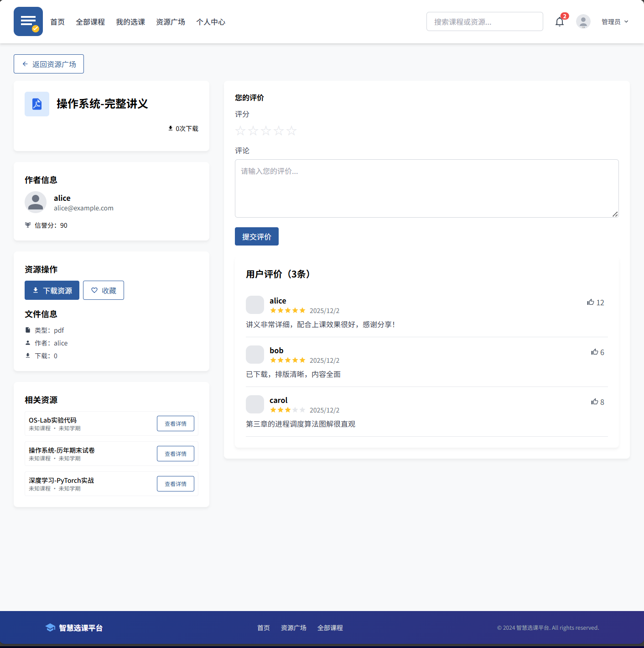Click 返回资源广场 back button
The width and height of the screenshot is (644, 648).
point(49,64)
